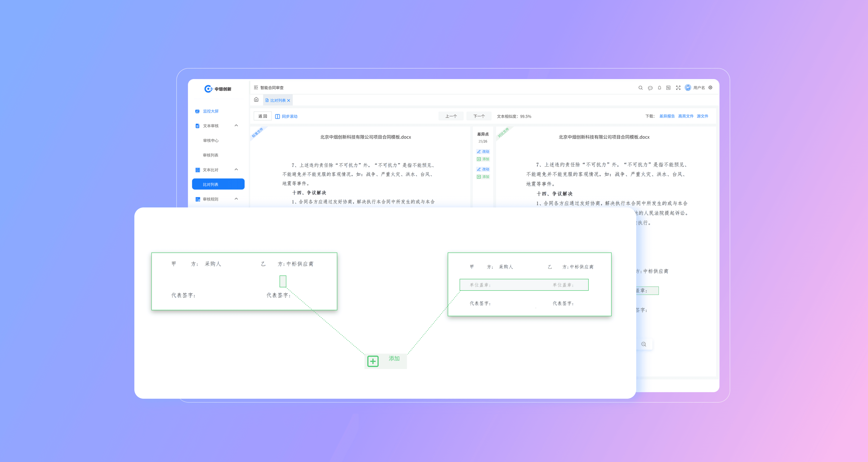Image resolution: width=868 pixels, height=462 pixels.
Task: Collapse the 审核规则 sidebar group
Action: (236, 199)
